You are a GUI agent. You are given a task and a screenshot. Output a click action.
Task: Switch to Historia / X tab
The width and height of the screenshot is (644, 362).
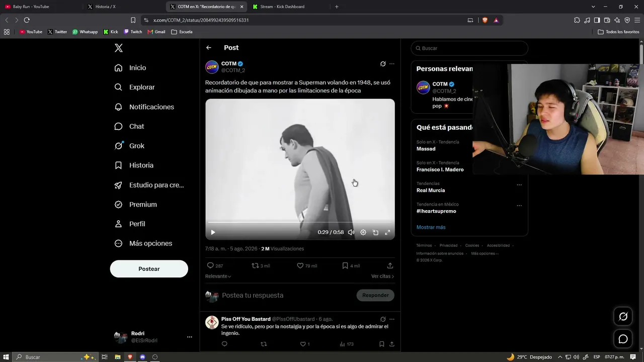123,7
